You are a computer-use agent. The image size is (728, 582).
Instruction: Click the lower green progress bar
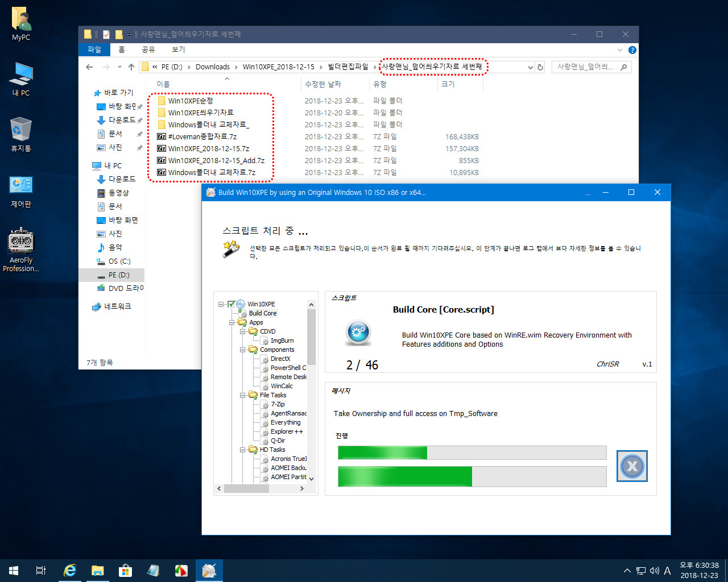tap(472, 477)
